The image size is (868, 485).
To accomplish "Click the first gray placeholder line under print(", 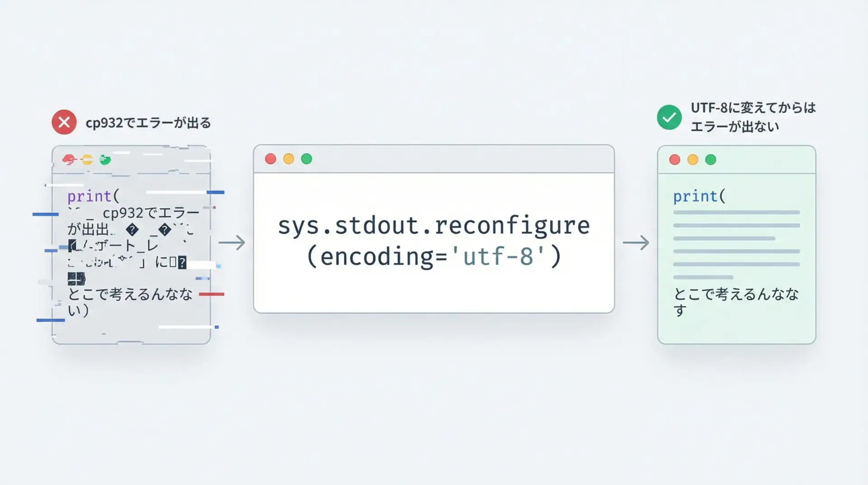I will 736,212.
